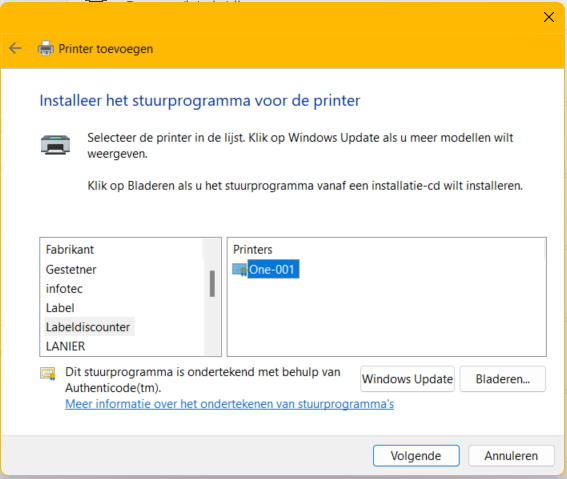Select Labeldiscounter manufacturer

tap(88, 327)
